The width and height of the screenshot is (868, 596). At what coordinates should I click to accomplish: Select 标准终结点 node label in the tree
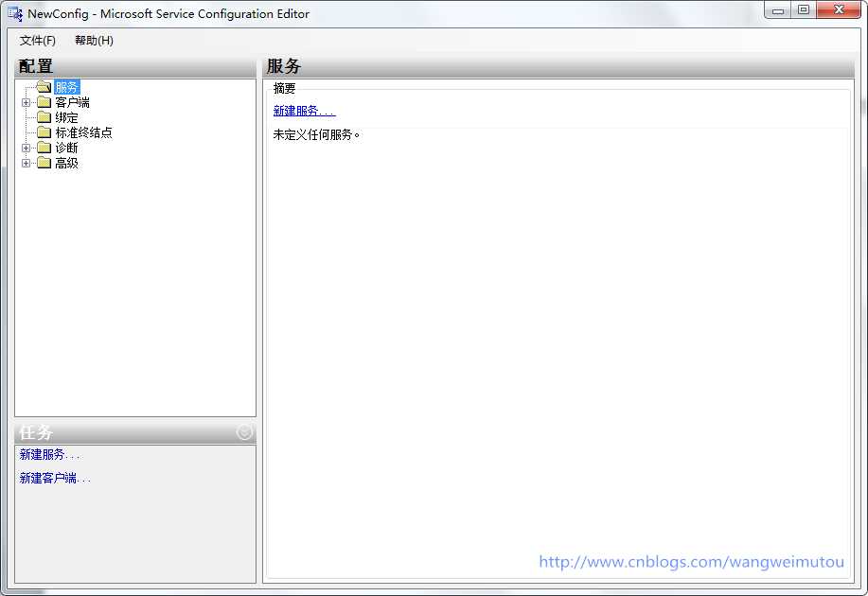tap(84, 132)
